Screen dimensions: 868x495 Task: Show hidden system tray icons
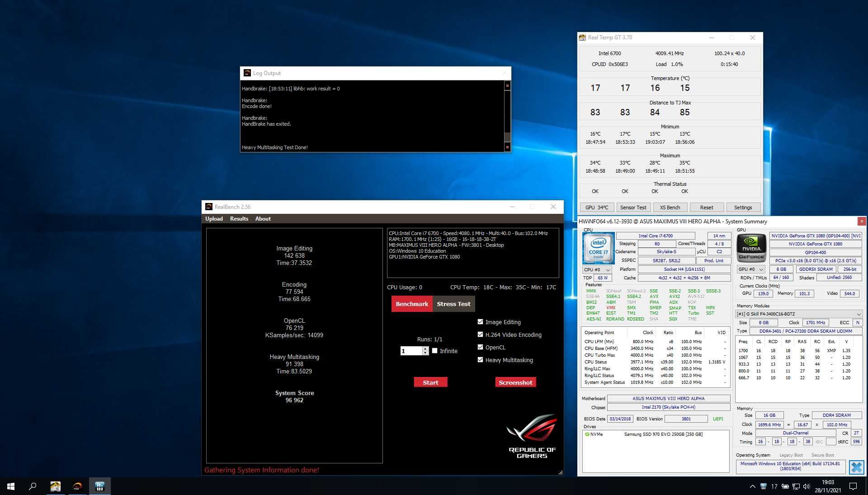[x=752, y=486]
